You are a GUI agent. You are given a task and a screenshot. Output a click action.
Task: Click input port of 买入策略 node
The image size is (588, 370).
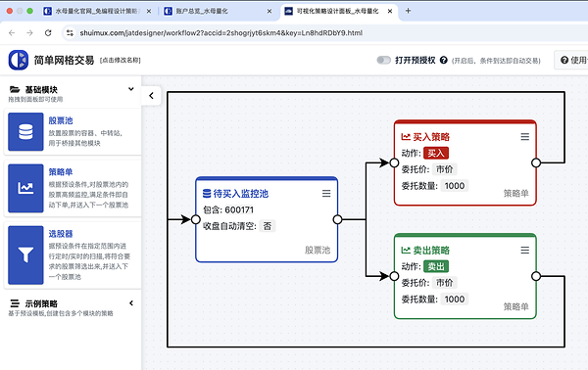point(394,162)
